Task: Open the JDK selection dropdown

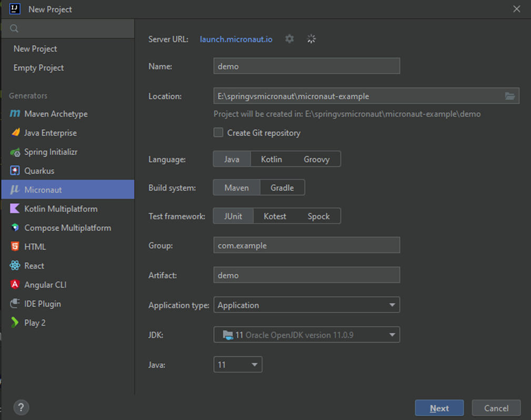Action: (306, 335)
